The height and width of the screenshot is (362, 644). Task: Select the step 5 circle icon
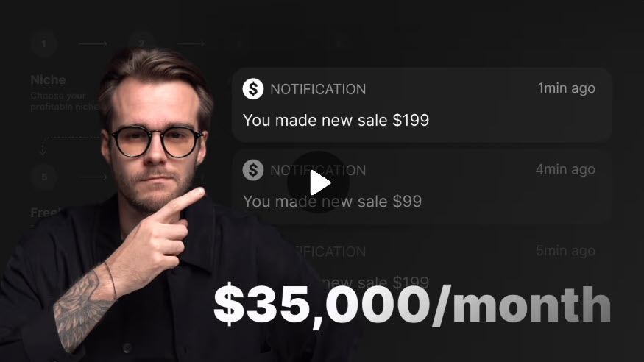point(43,177)
